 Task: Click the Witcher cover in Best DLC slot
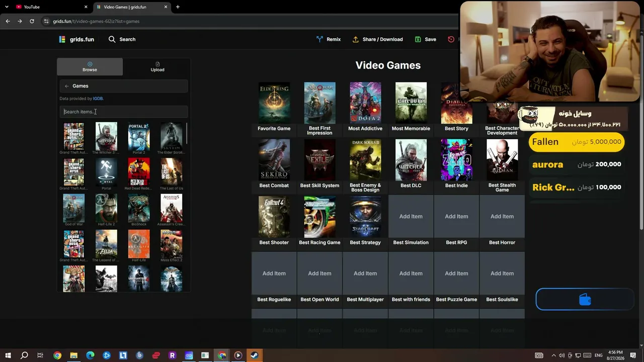click(x=411, y=160)
